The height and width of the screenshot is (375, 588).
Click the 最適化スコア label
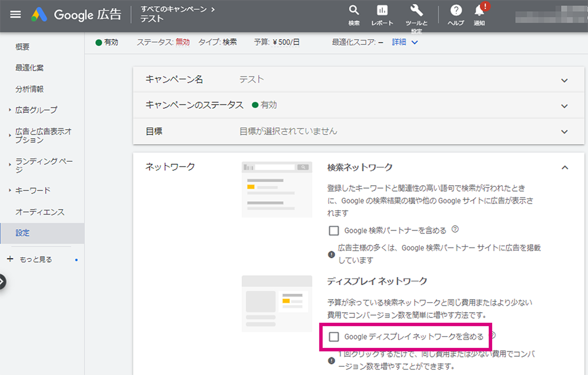pos(353,42)
